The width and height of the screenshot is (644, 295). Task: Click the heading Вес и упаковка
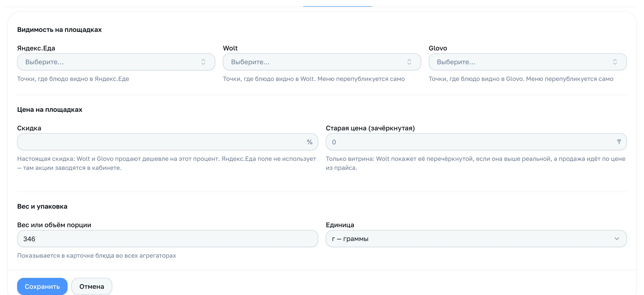pyautogui.click(x=42, y=206)
